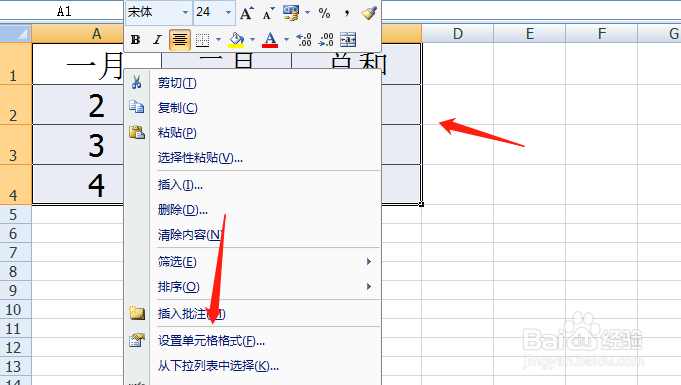Click the borders icon
This screenshot has width=681, height=385.
[202, 40]
